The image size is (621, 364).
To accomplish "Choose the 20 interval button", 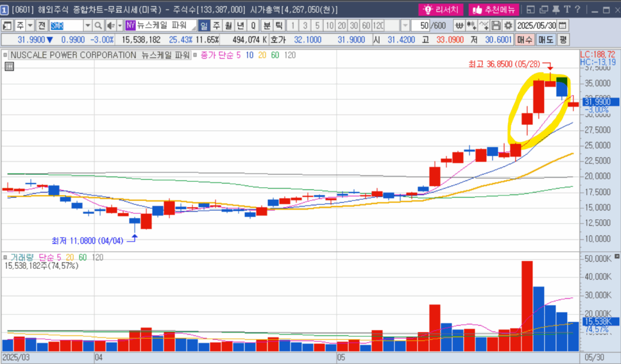I will point(342,25).
